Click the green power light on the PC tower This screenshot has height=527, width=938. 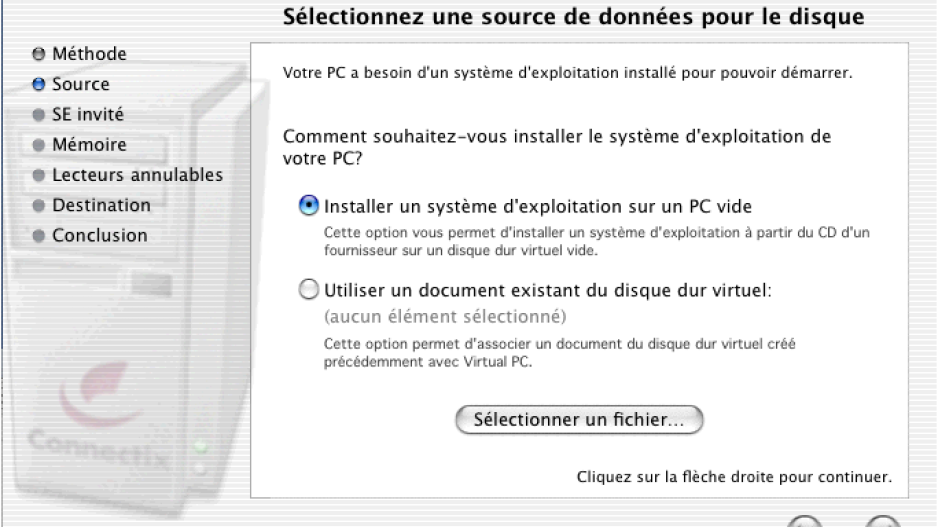(x=203, y=446)
